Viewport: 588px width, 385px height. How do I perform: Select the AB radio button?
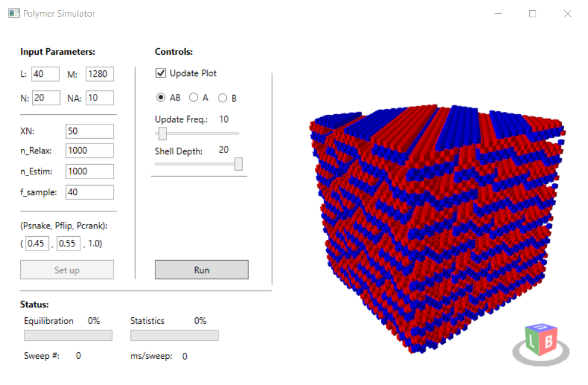click(161, 98)
